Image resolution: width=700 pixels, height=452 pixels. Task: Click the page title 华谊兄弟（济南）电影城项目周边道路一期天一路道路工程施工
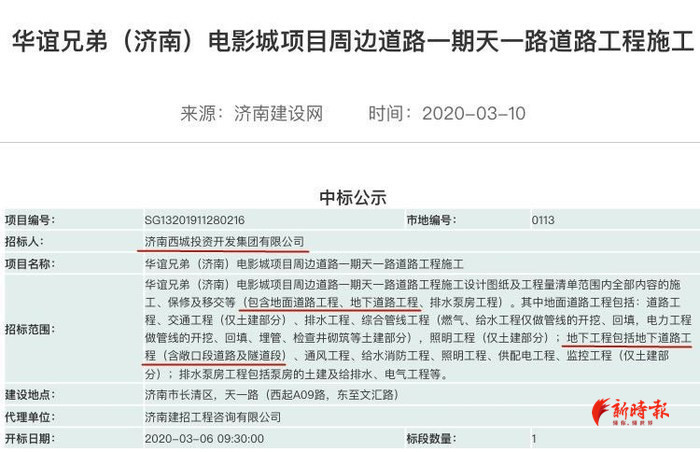353,41
